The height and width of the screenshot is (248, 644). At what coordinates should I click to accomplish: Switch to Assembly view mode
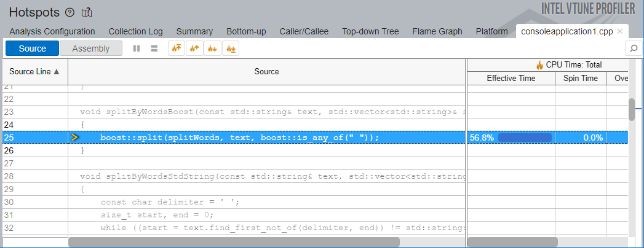click(90, 48)
